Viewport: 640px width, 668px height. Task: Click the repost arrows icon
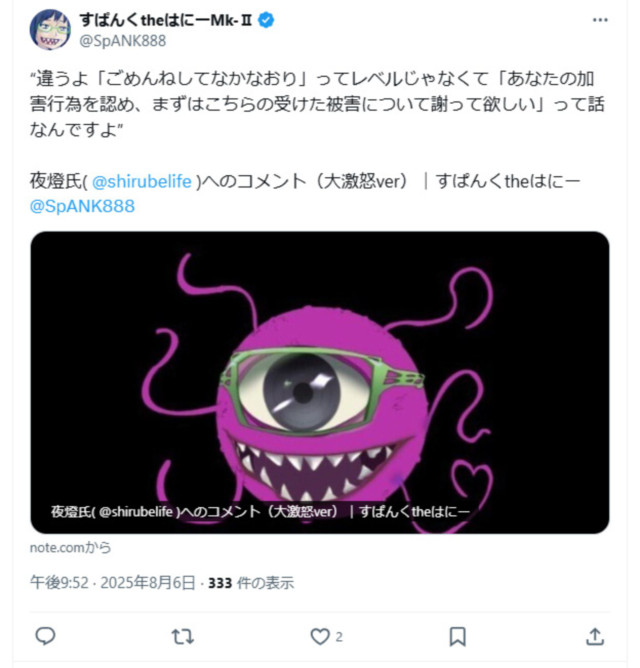tap(182, 637)
